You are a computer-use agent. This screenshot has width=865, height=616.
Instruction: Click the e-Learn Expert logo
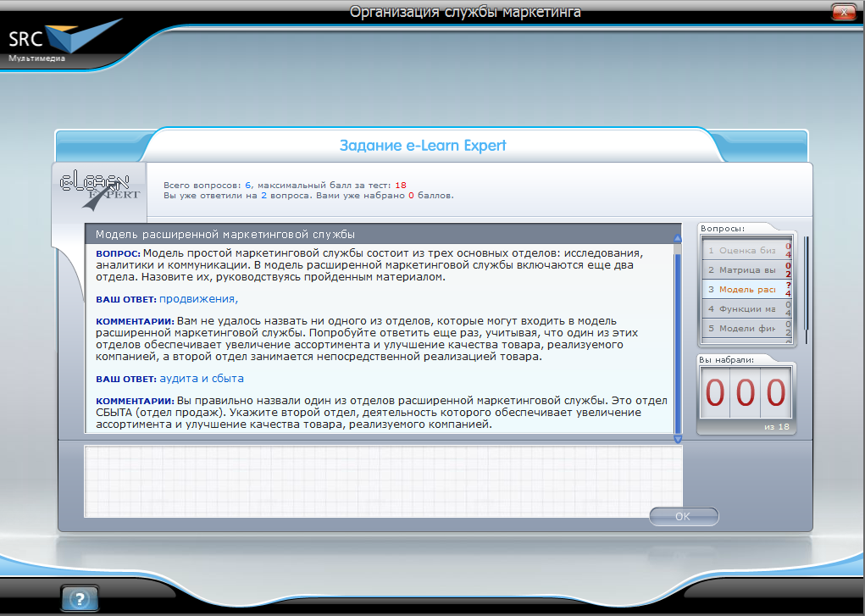click(99, 190)
